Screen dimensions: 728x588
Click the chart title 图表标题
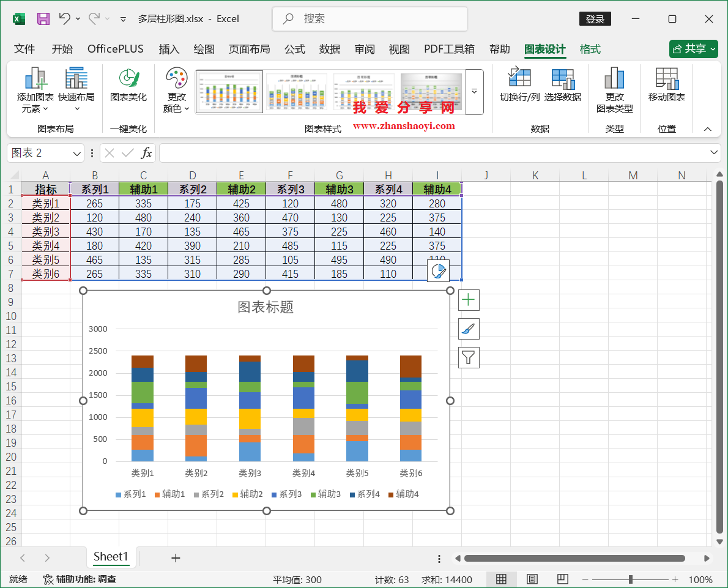[266, 307]
